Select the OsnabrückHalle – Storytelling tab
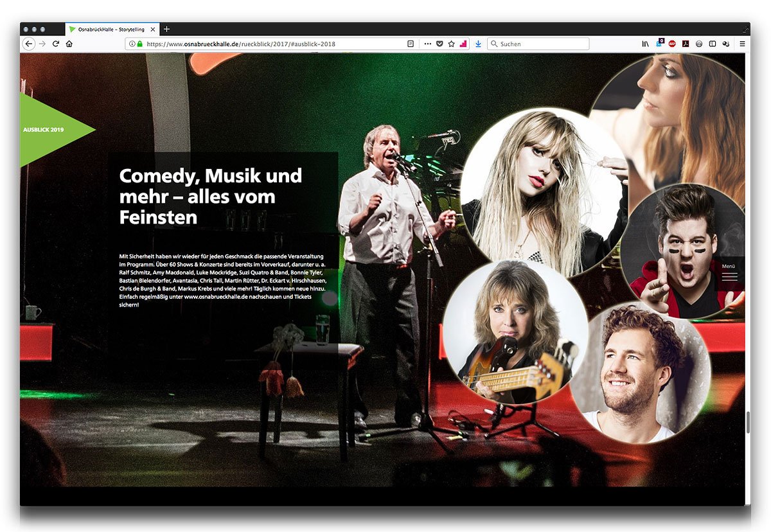 click(111, 30)
